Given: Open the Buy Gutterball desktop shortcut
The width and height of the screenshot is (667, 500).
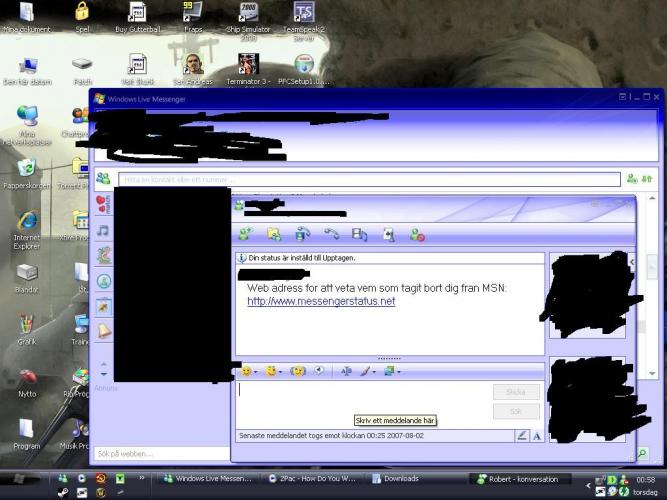Looking at the screenshot, I should (x=137, y=17).
